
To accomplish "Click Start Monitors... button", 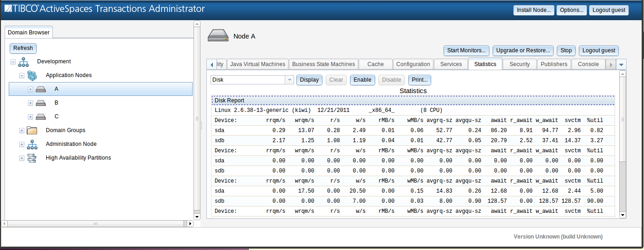I will coord(466,50).
